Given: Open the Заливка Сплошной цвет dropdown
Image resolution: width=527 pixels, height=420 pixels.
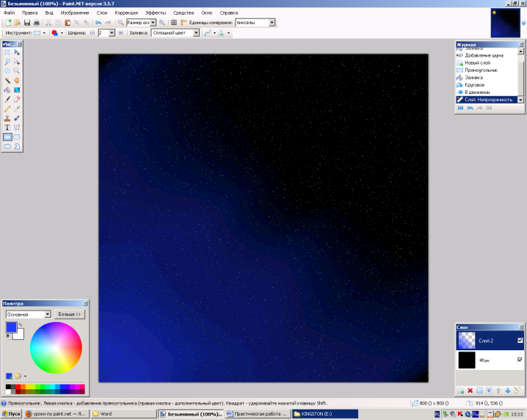Looking at the screenshot, I should pos(196,32).
